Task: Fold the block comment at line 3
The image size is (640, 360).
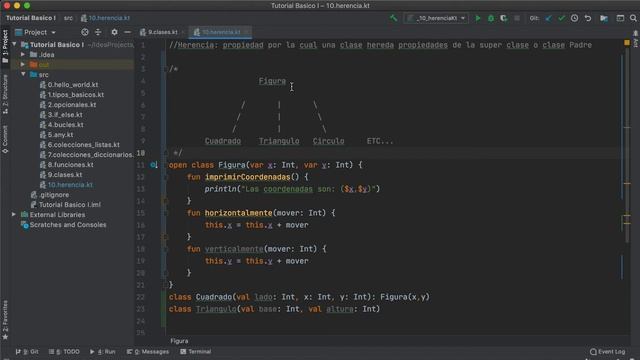Action: pyautogui.click(x=165, y=69)
